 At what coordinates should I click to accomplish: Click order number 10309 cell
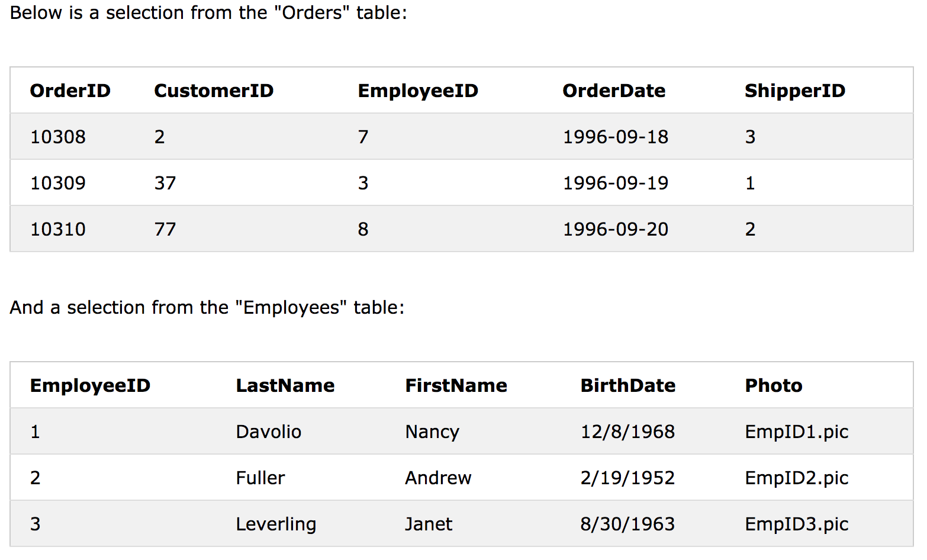(x=58, y=183)
